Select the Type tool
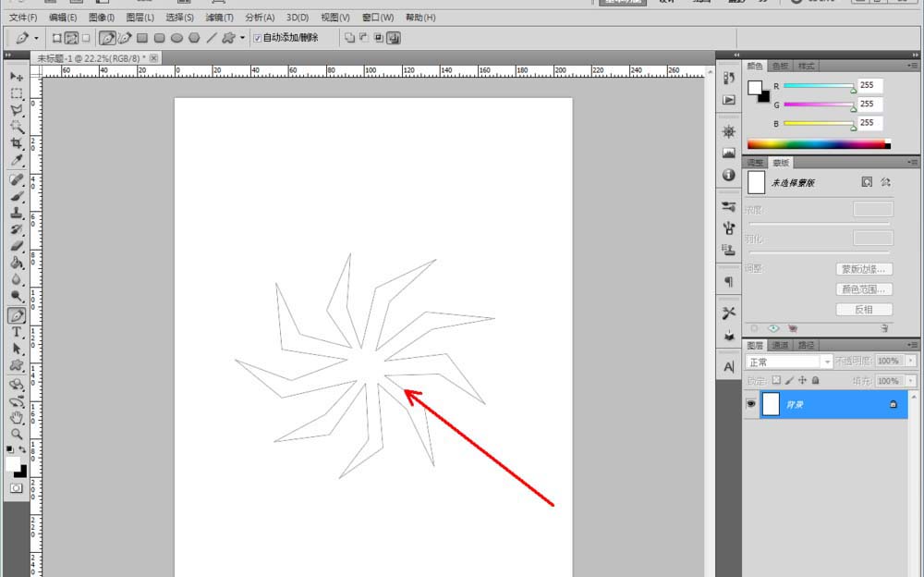Viewport: 924px width, 577px height. 17,332
